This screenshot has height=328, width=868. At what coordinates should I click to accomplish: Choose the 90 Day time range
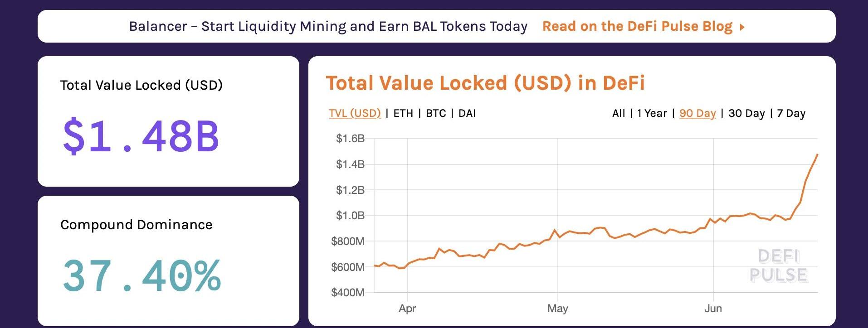pos(697,113)
